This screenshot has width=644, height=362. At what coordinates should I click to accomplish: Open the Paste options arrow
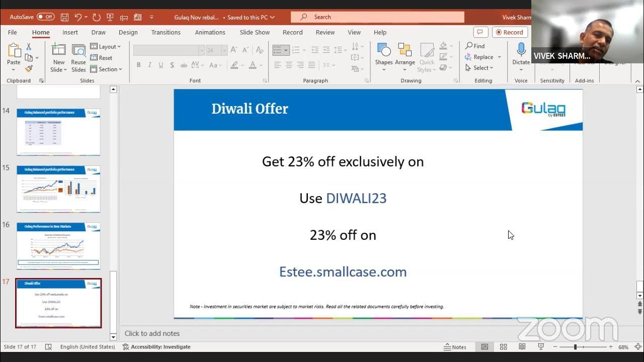pos(14,69)
